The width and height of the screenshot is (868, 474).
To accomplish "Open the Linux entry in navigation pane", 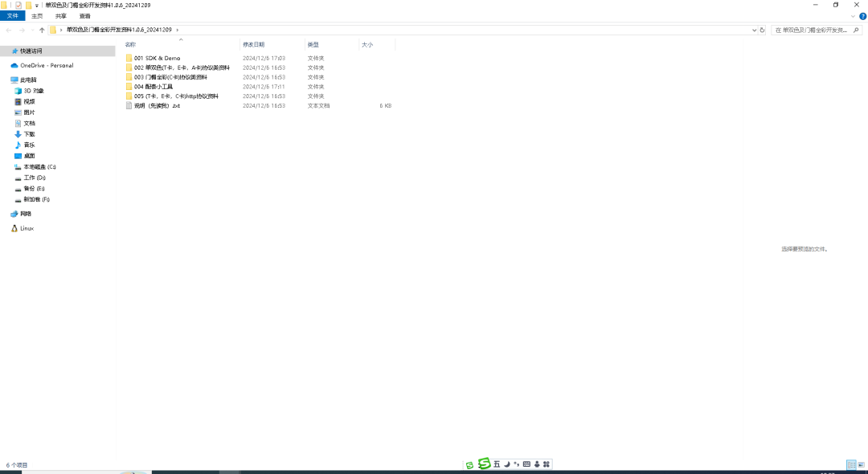I will [x=27, y=228].
